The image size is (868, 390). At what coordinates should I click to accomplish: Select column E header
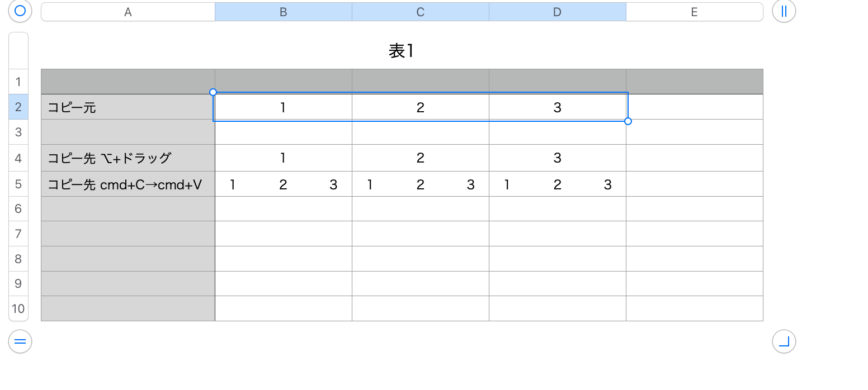694,12
